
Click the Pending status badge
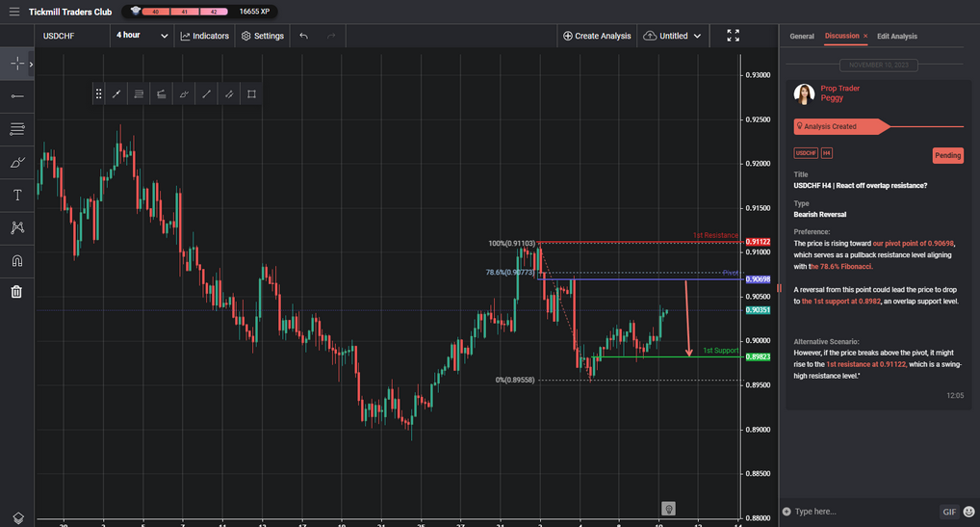947,156
